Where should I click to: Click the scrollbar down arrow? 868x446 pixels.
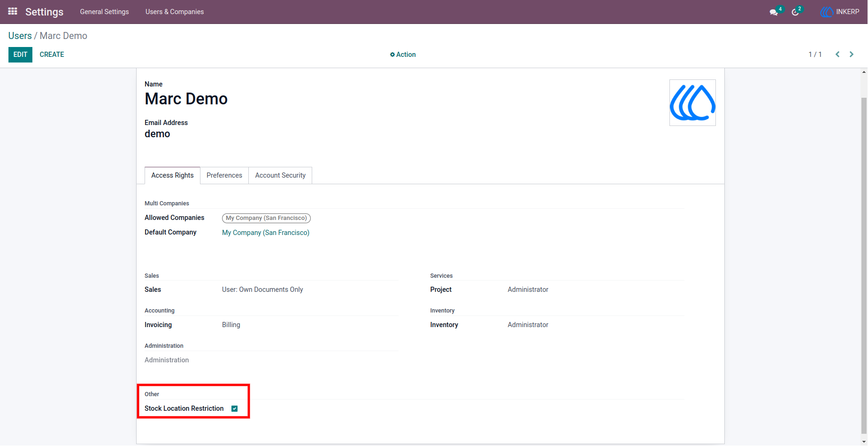tap(864, 442)
